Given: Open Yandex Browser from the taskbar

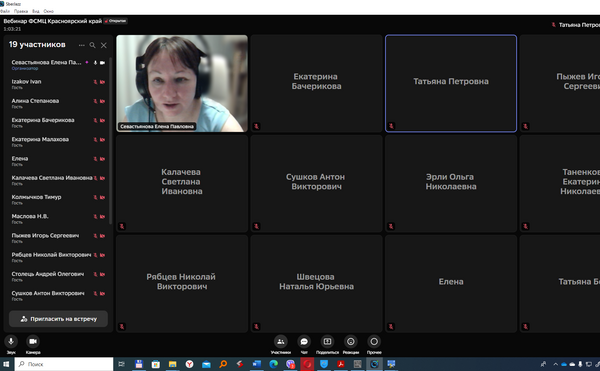Looking at the screenshot, I should coord(189,364).
